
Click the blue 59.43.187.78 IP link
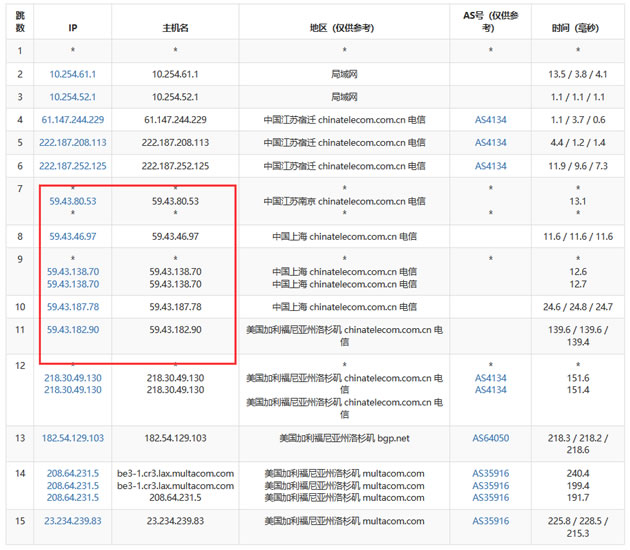coord(73,307)
